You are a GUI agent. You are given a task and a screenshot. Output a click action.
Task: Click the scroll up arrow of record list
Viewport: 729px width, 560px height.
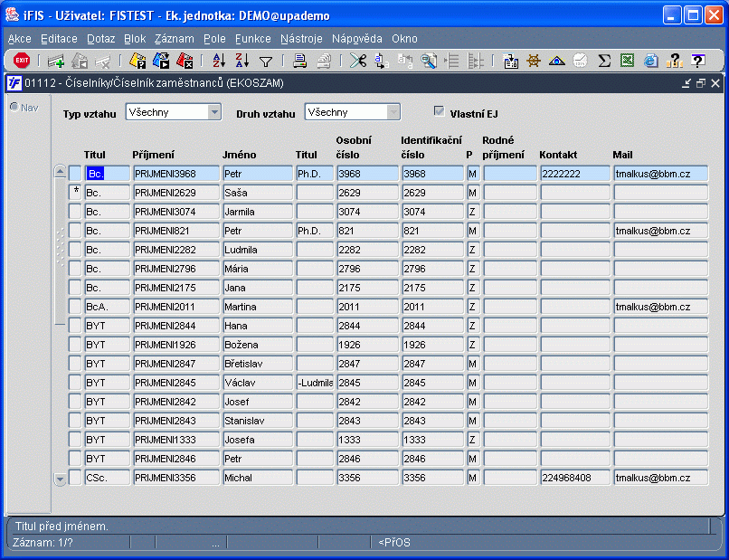60,171
